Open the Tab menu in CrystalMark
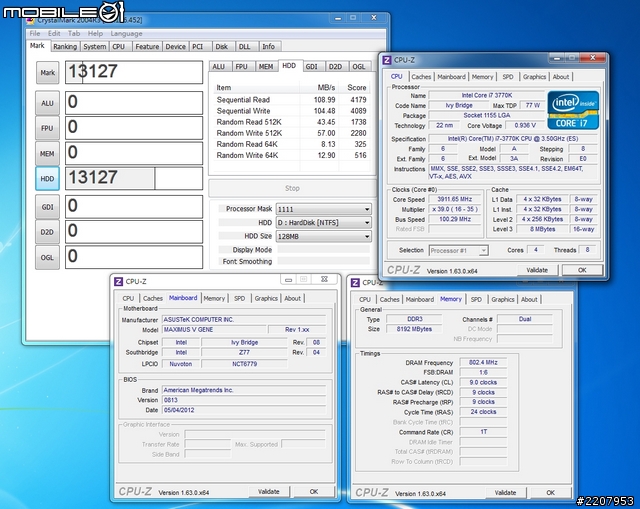The height and width of the screenshot is (509, 640). pos(74,33)
